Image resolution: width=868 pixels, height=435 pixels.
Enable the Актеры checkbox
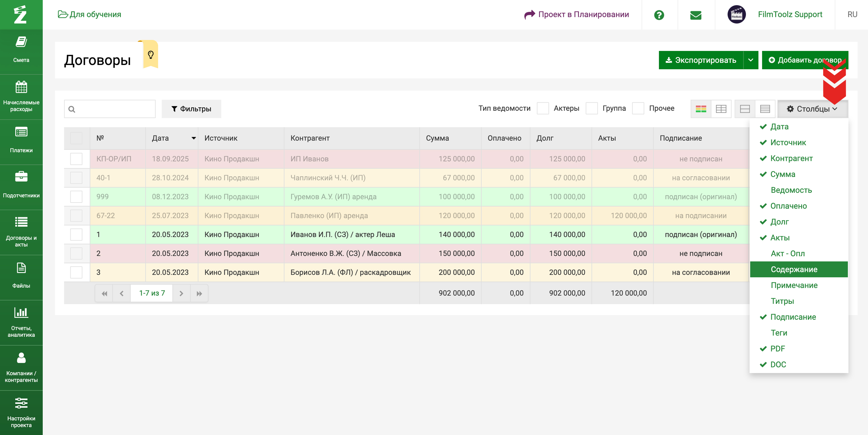(x=543, y=108)
